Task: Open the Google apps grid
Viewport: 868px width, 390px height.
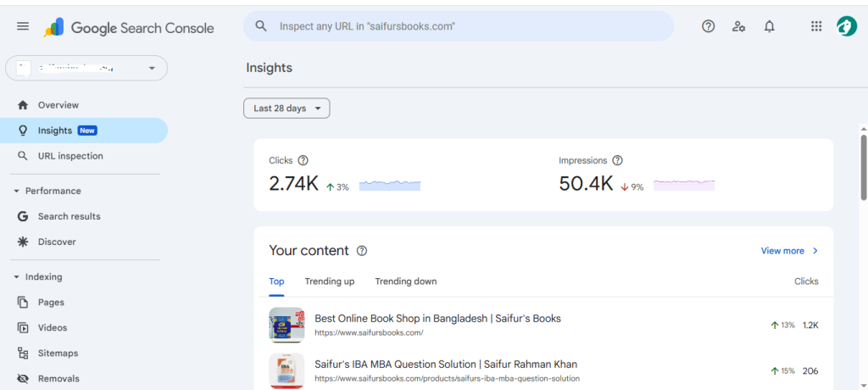Action: click(816, 26)
